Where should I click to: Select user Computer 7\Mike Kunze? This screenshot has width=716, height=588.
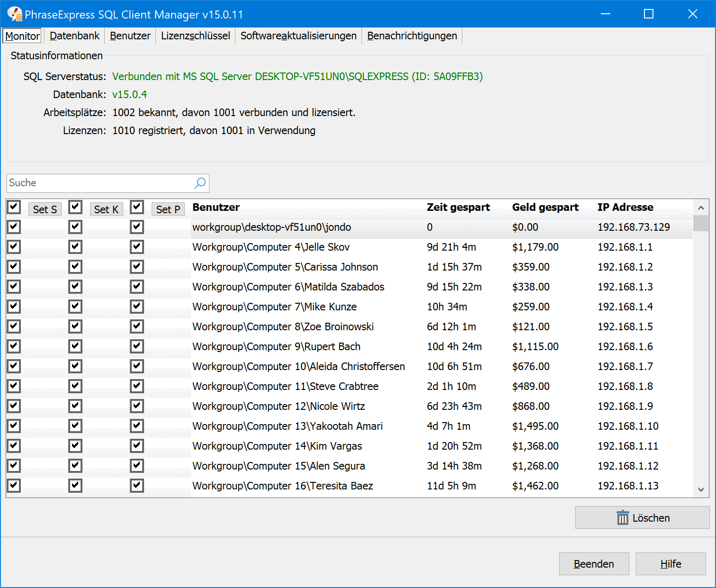(x=274, y=307)
